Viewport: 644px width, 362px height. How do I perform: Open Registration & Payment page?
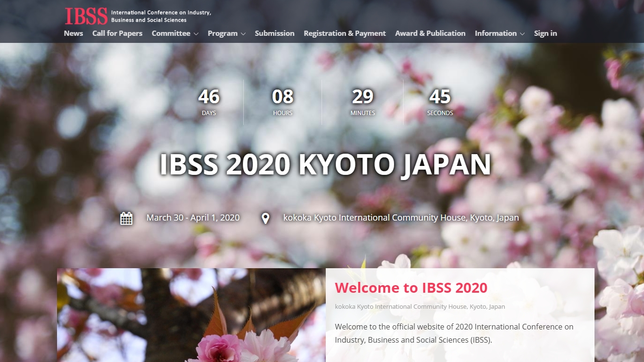(345, 33)
